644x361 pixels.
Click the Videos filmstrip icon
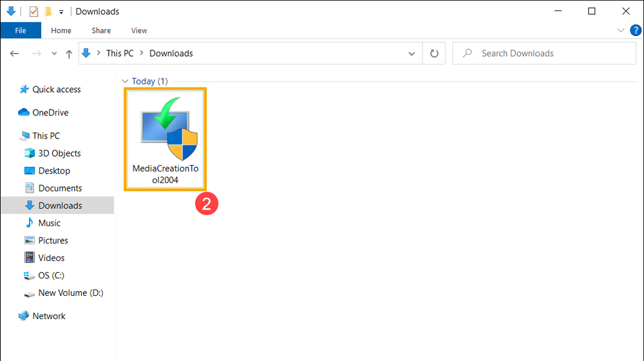(x=30, y=257)
